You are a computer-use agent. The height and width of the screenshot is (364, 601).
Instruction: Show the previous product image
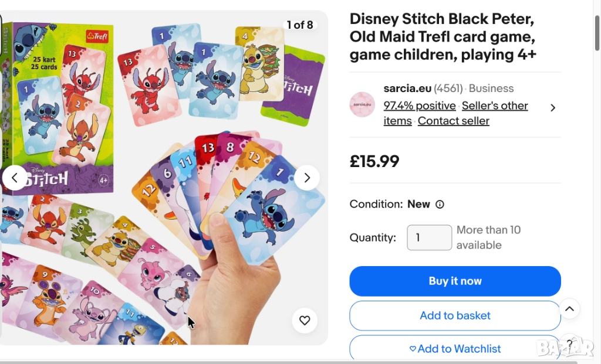(x=15, y=178)
